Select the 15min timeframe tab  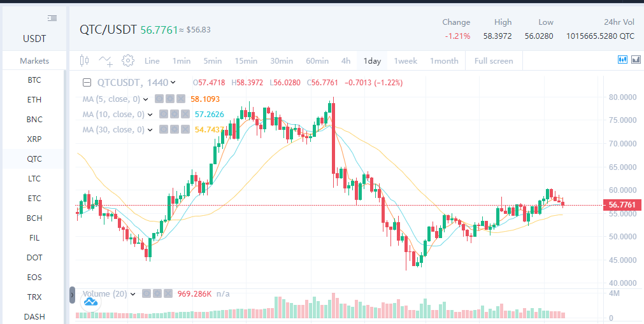click(246, 61)
